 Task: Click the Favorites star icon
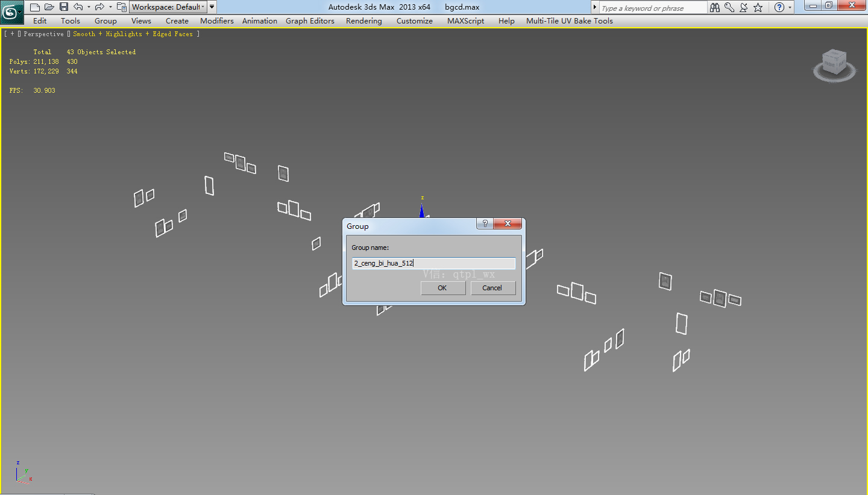pos(758,8)
